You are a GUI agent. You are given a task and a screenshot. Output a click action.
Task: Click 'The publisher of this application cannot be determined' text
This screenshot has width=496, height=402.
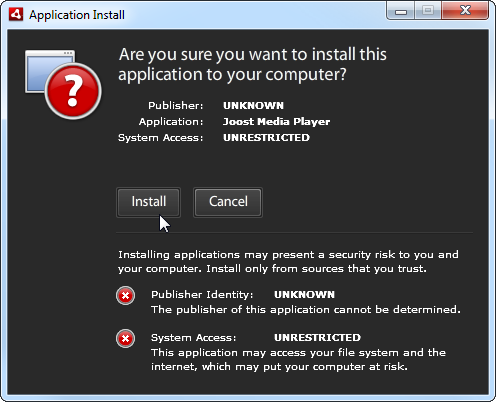pos(306,310)
